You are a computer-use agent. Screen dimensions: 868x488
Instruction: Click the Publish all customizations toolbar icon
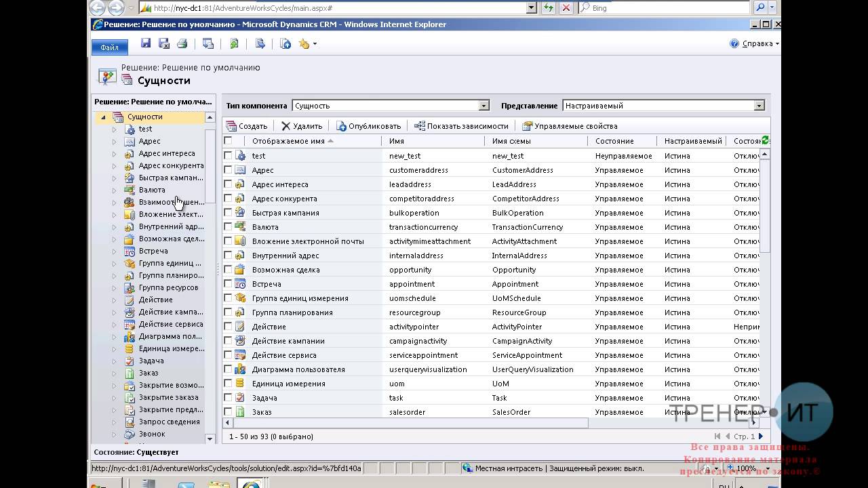285,43
